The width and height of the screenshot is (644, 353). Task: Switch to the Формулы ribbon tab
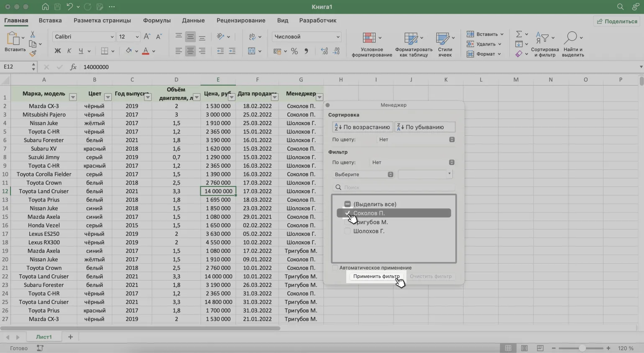pos(157,20)
